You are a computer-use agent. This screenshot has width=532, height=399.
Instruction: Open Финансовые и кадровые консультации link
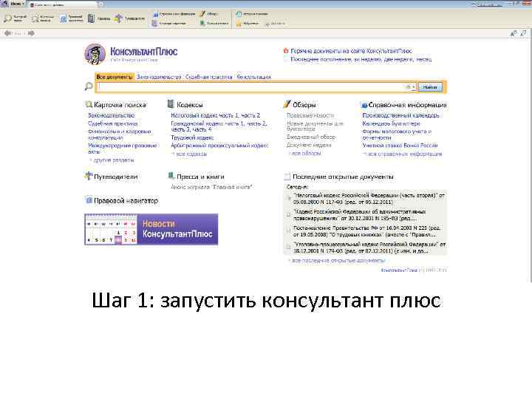[120, 134]
